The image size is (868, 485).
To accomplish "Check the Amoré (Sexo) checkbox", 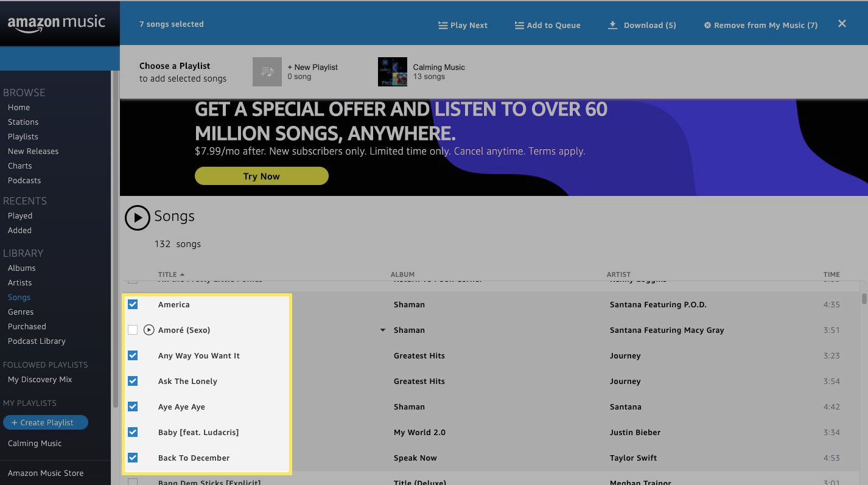I will click(x=133, y=330).
